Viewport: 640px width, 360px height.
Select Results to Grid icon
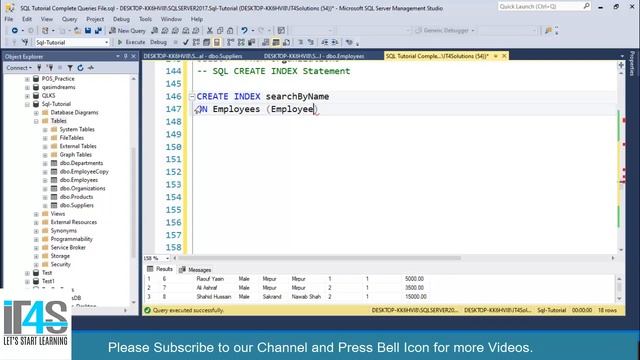click(276, 42)
